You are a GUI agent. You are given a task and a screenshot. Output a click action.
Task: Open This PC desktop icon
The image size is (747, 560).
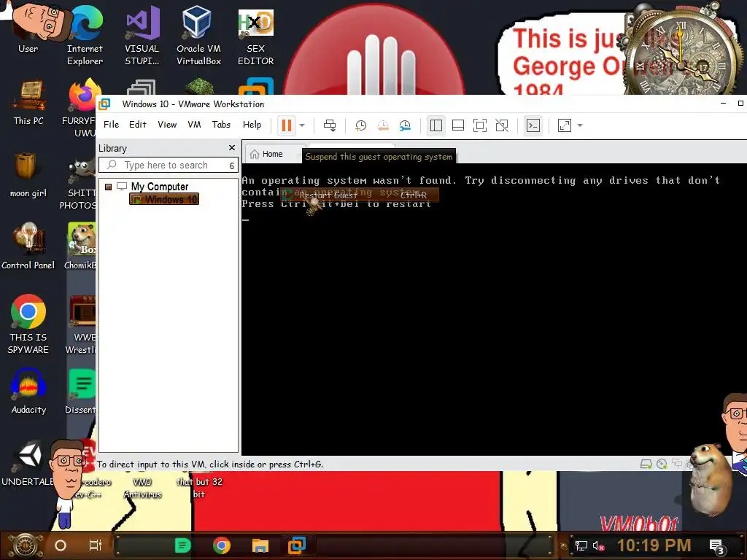tap(28, 103)
